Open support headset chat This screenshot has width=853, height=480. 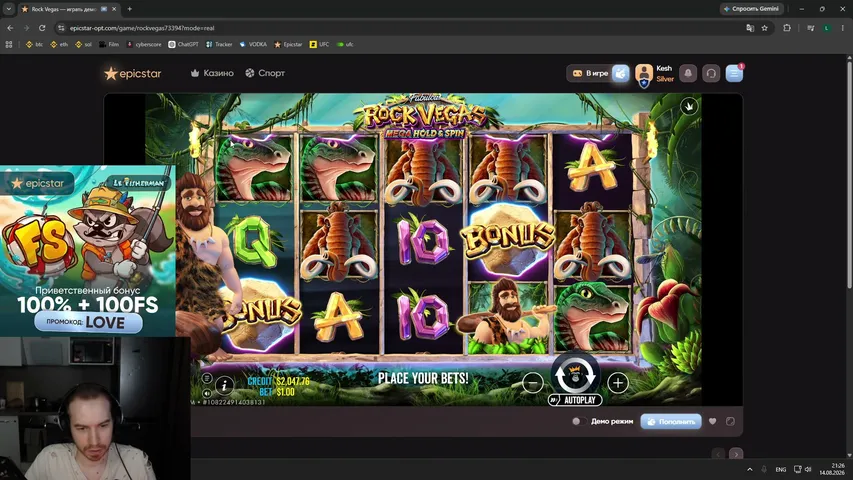point(711,73)
